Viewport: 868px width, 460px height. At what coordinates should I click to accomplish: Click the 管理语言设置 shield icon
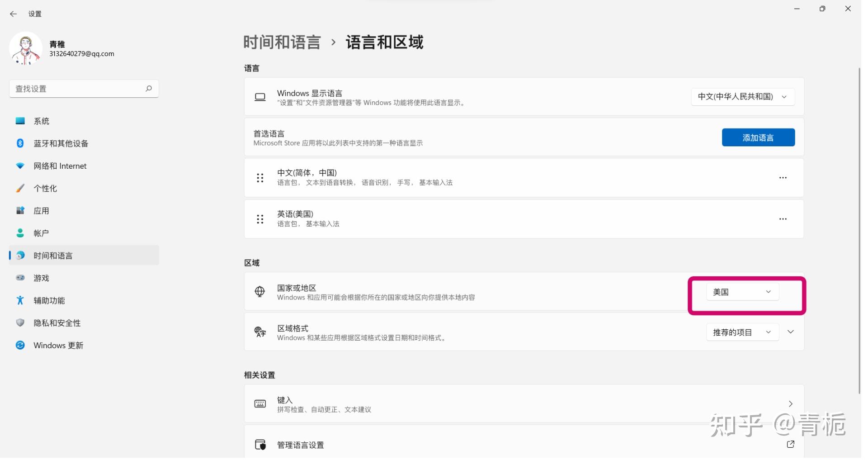click(262, 448)
